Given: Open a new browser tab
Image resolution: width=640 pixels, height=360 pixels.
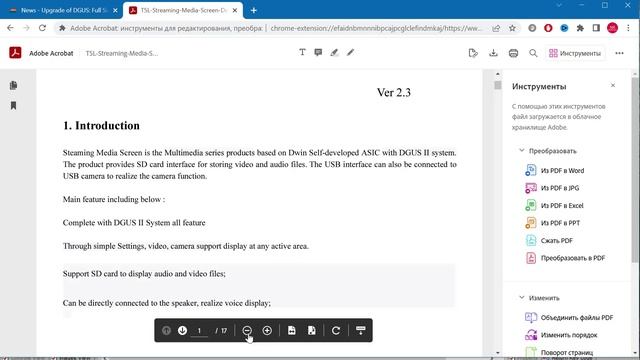Looking at the screenshot, I should pos(253,11).
